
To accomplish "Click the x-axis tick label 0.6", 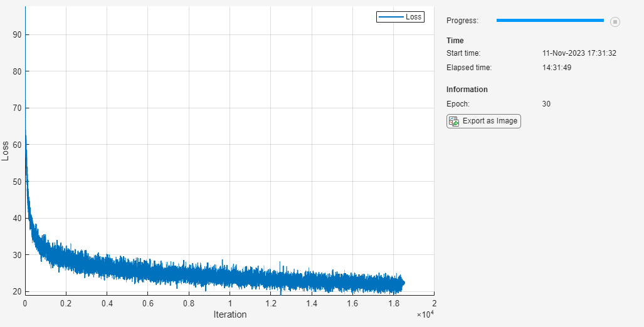I will tap(148, 304).
